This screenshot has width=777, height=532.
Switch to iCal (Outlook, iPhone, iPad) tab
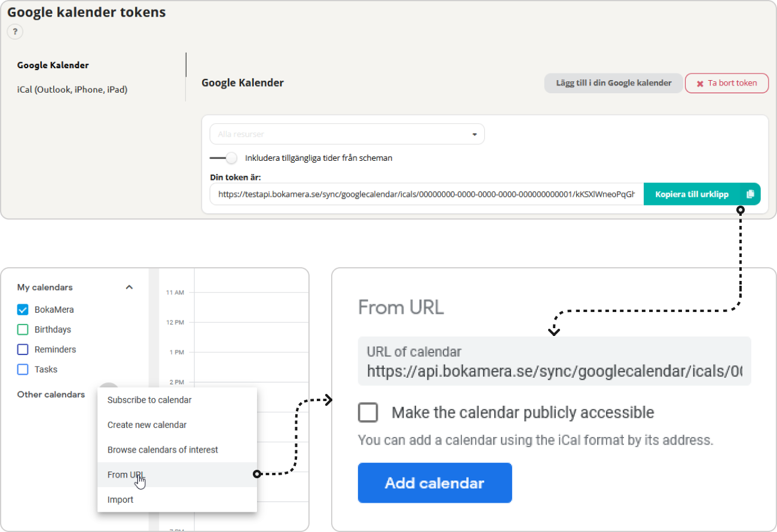point(72,90)
